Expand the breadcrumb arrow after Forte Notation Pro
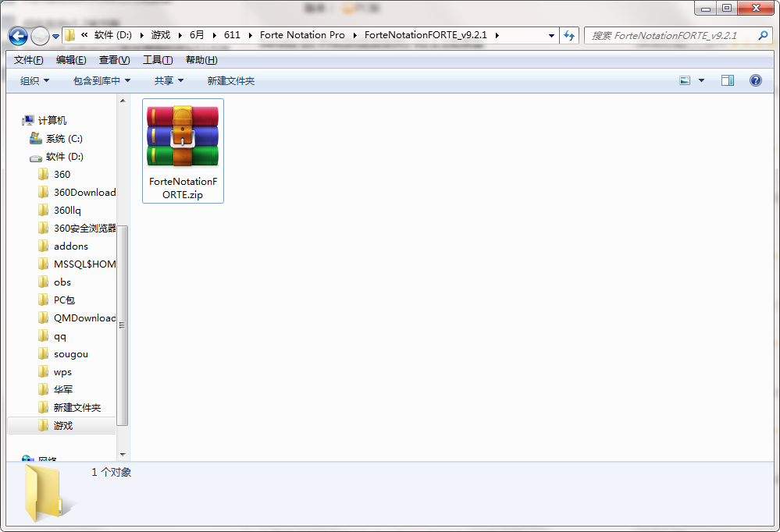 pyautogui.click(x=354, y=35)
